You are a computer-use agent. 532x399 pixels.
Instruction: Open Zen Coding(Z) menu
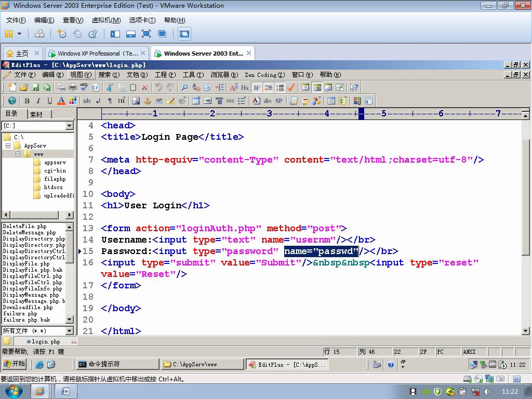[265, 75]
